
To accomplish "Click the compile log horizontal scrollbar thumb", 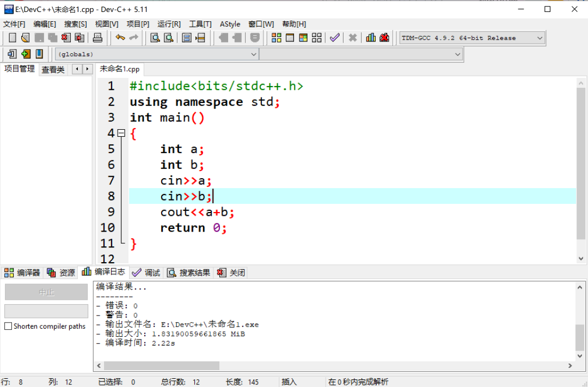I will (x=162, y=366).
